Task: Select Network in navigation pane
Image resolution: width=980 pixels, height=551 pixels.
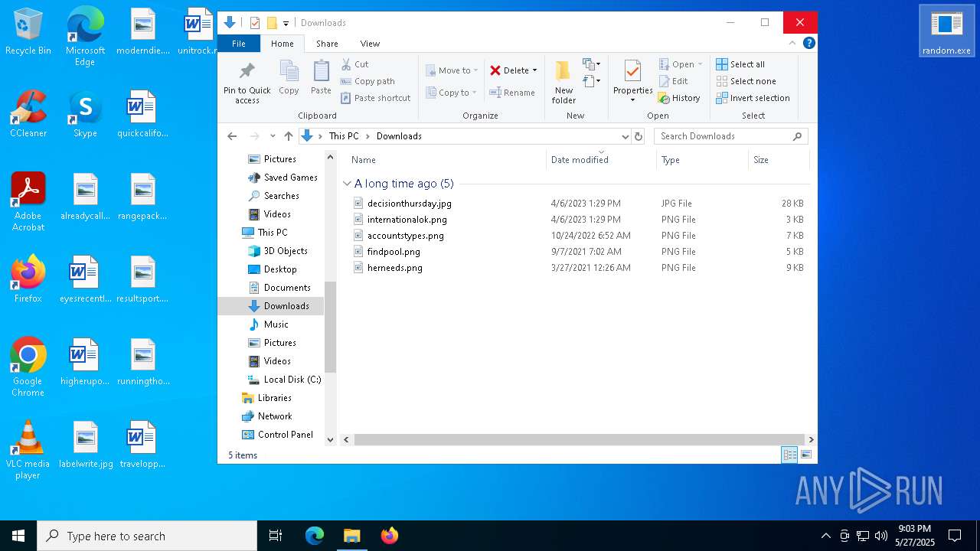Action: (275, 416)
